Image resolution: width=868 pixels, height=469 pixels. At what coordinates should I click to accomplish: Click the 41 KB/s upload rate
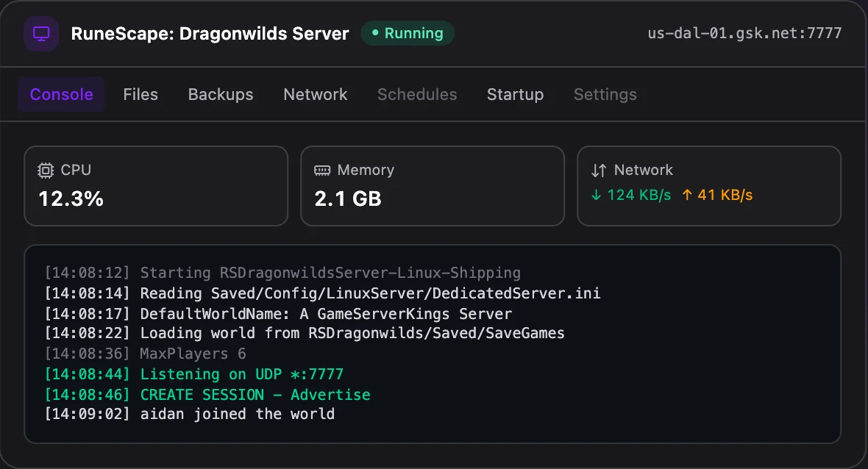tap(725, 195)
